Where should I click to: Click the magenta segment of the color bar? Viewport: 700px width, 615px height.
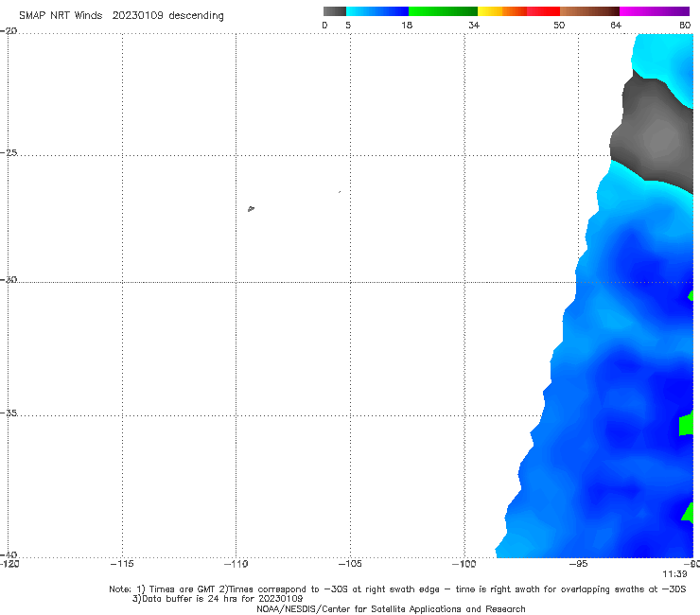(x=655, y=11)
